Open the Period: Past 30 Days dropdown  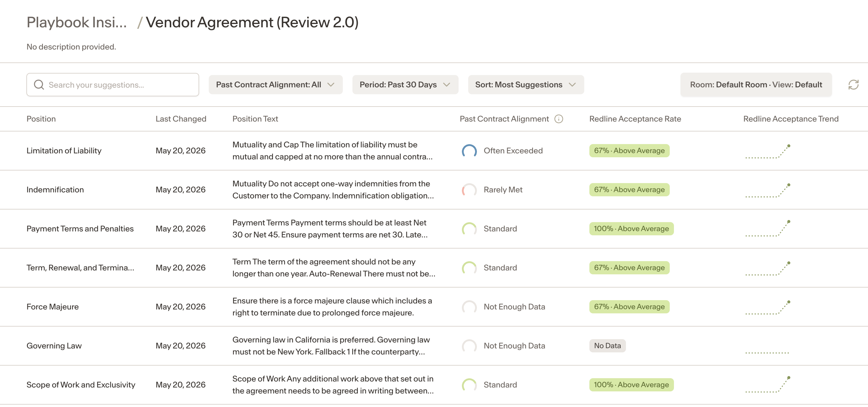pos(405,85)
